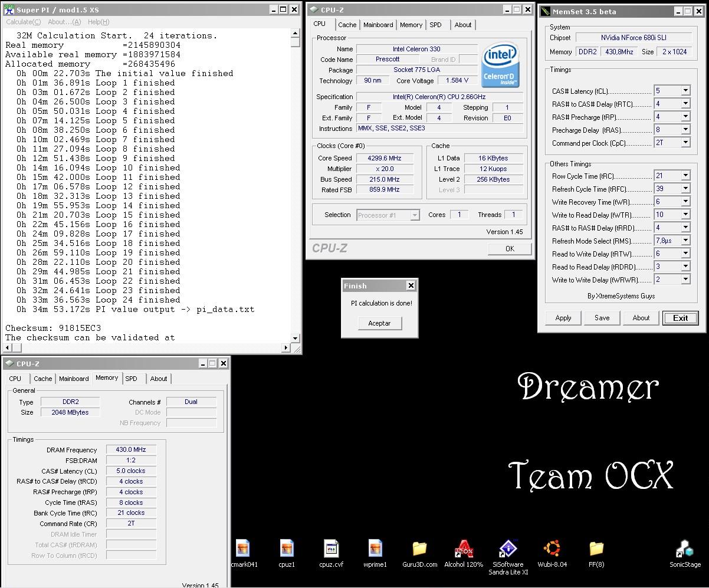Click Exit in MemSet
709x588 pixels.
click(680, 318)
